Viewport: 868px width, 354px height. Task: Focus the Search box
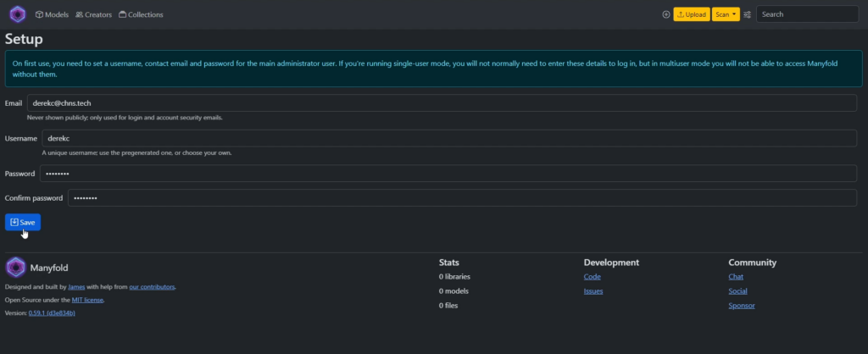807,14
